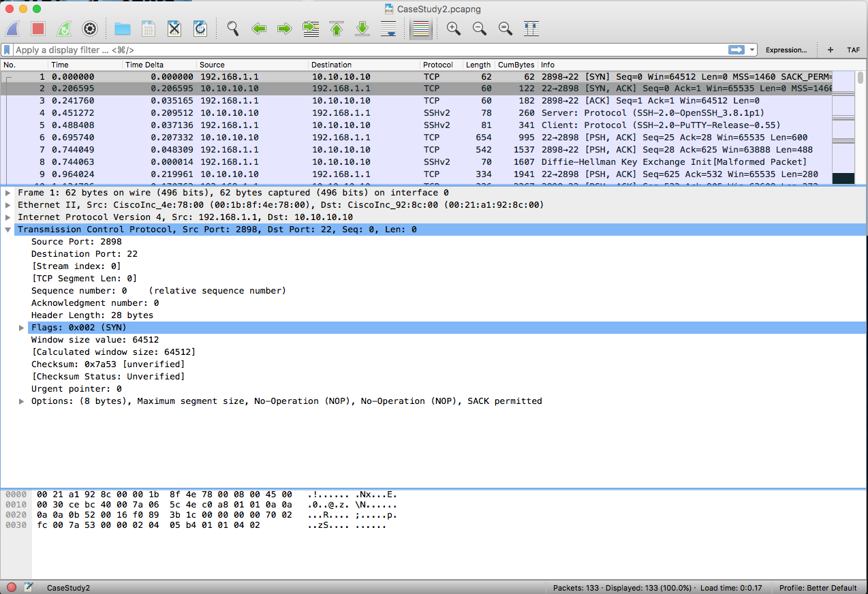Click the zoom in toolbar icon
Image resolution: width=868 pixels, height=594 pixels.
pyautogui.click(x=453, y=29)
